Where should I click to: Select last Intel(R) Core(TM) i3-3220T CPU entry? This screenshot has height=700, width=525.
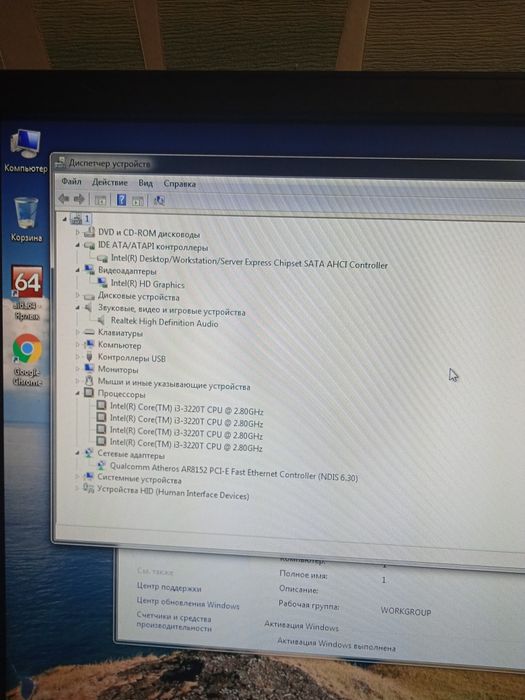[186, 445]
